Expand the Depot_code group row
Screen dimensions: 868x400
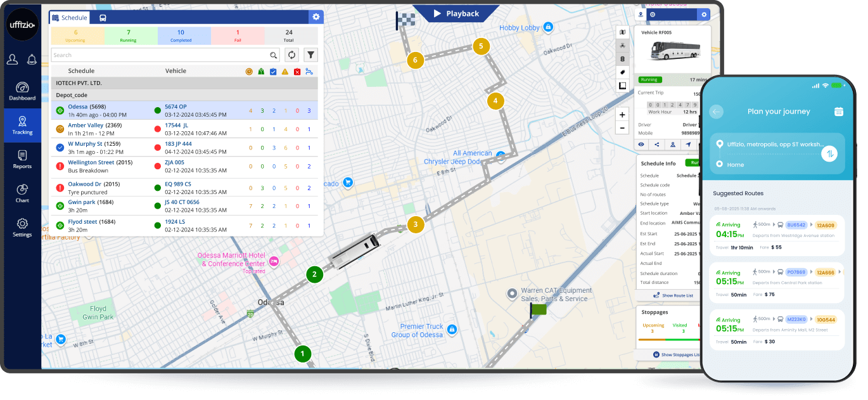pyautogui.click(x=72, y=95)
